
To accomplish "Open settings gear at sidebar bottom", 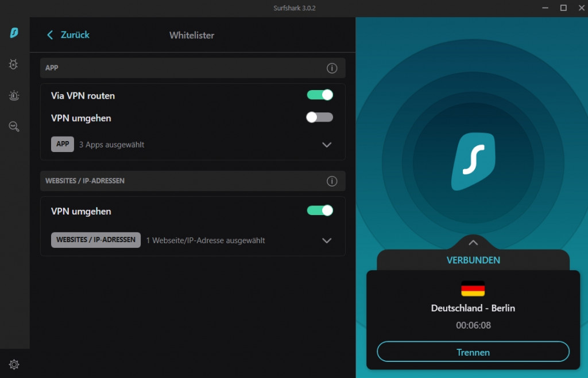I will [14, 364].
